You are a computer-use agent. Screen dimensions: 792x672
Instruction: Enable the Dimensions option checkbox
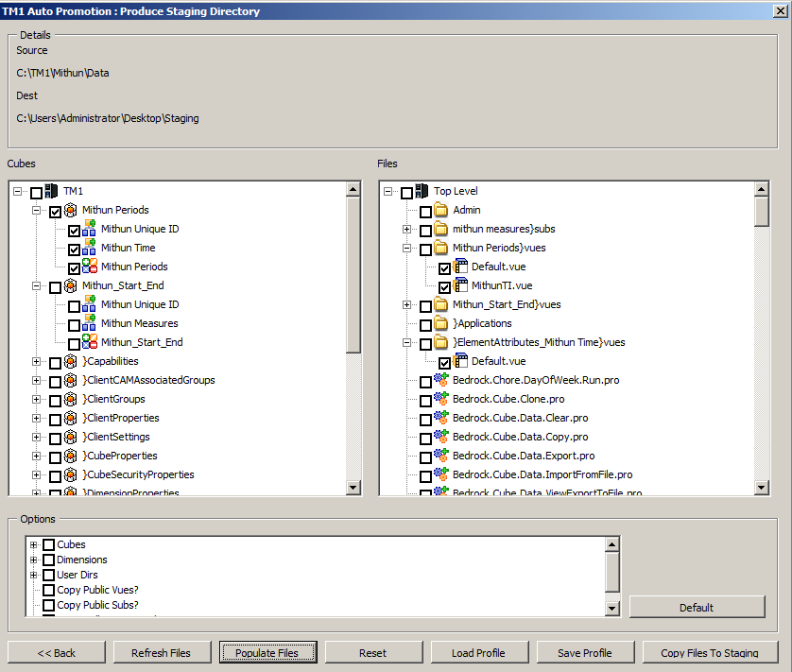[49, 560]
